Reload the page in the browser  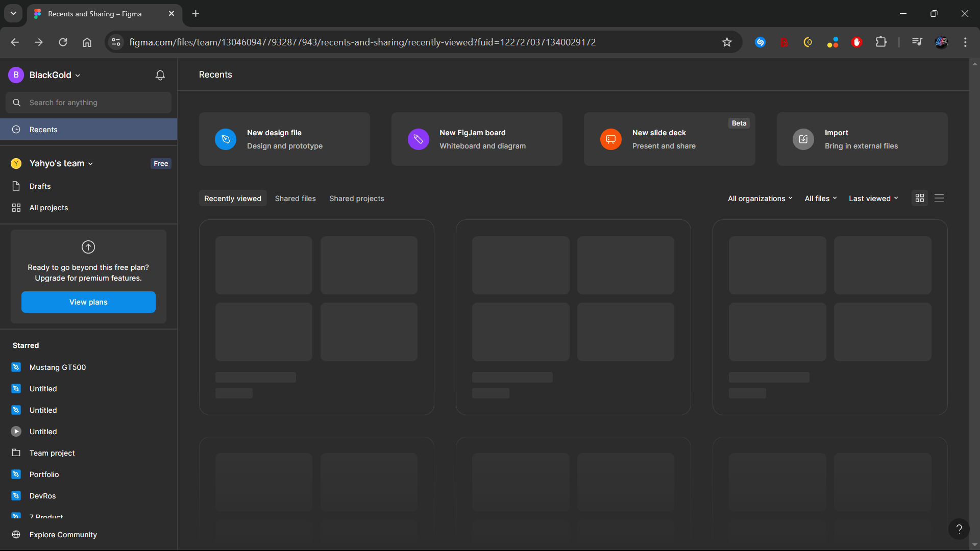click(x=63, y=42)
